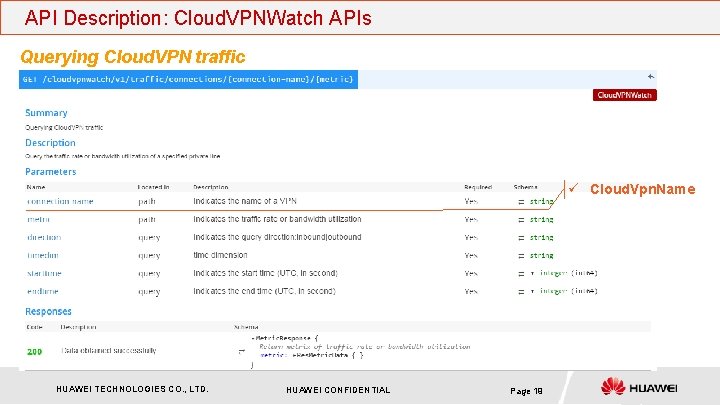
Task: Expand the endtime integer (int64) schema arrow
Action: click(533, 291)
